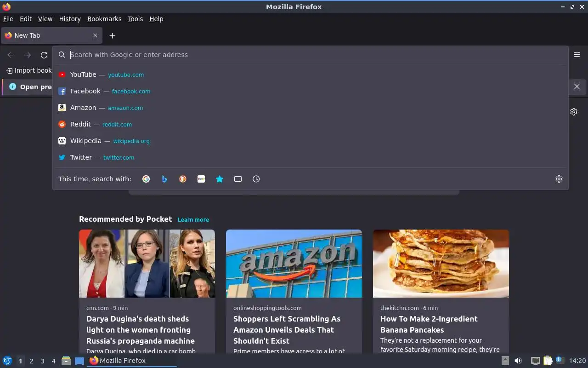The image size is (588, 368).
Task: Click show desktop icon in taskbar
Action: [x=79, y=361]
